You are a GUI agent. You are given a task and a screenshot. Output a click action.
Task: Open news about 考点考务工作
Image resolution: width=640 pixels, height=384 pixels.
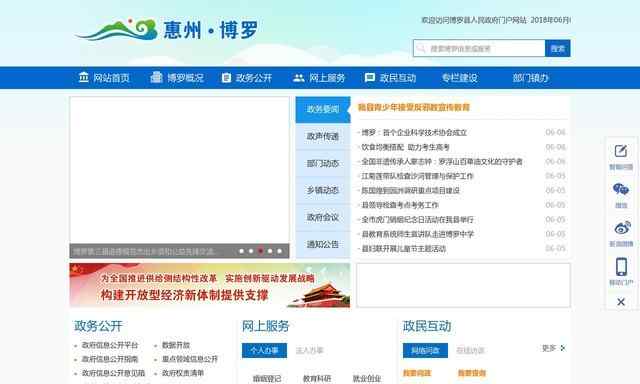coord(400,205)
